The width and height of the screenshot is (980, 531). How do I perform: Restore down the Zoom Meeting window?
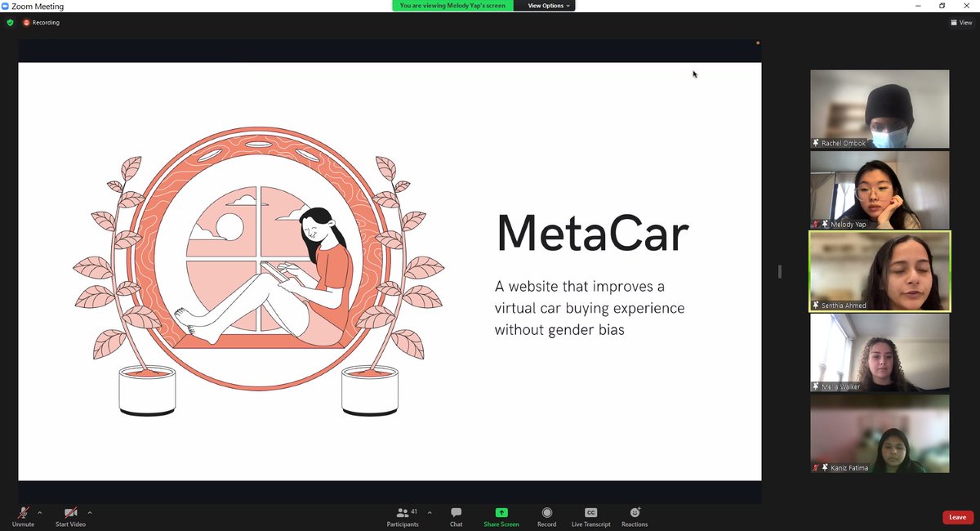942,6
